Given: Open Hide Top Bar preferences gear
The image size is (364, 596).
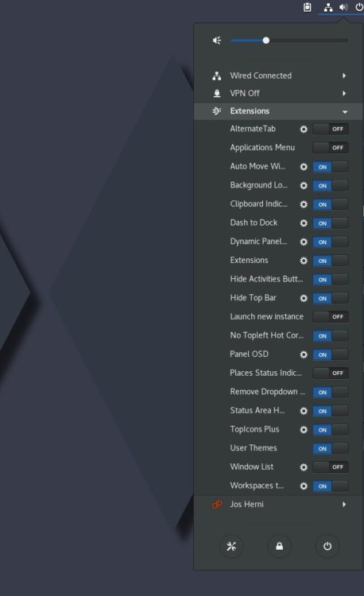Looking at the screenshot, I should click(304, 298).
